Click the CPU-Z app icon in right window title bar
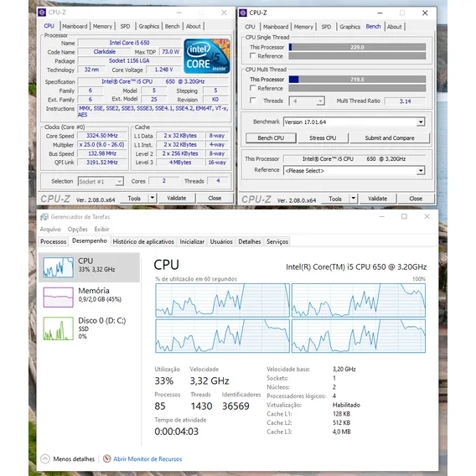 [x=243, y=13]
